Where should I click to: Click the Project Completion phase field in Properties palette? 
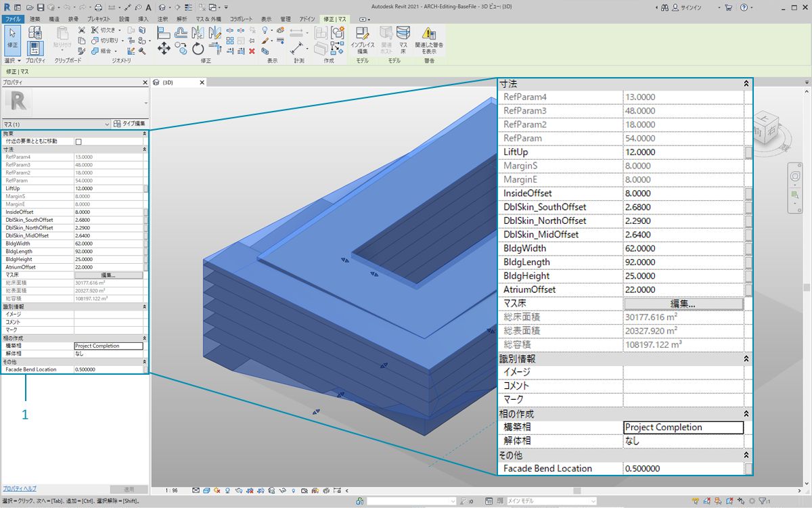[108, 346]
